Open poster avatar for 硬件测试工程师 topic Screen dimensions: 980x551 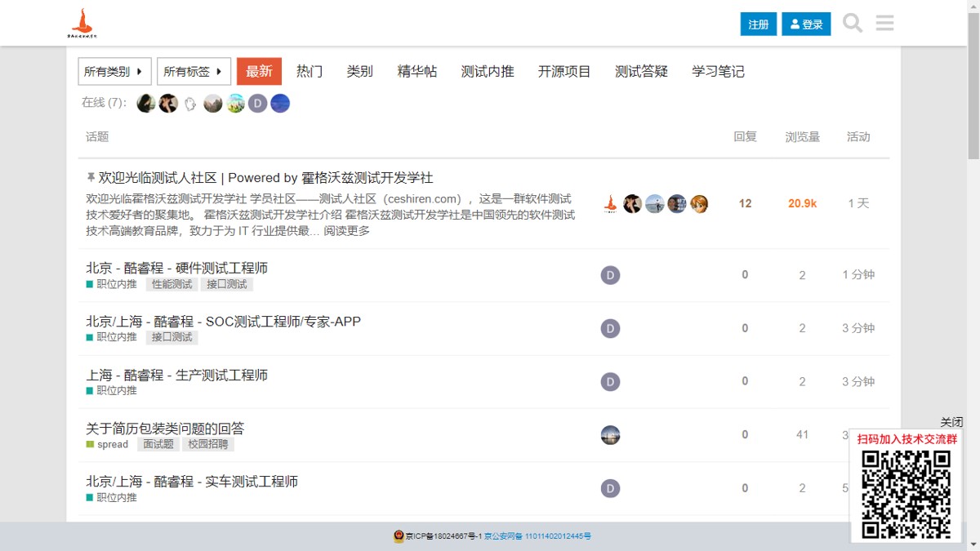[610, 275]
